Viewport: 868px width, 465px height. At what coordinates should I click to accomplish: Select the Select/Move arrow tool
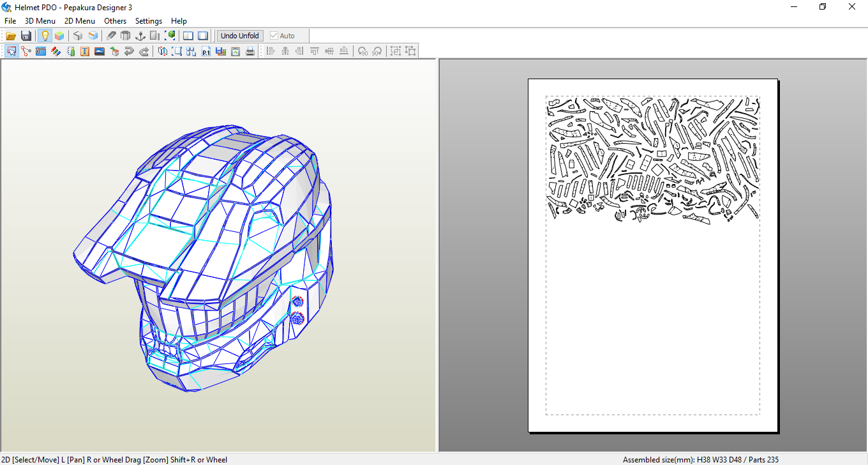coord(11,52)
